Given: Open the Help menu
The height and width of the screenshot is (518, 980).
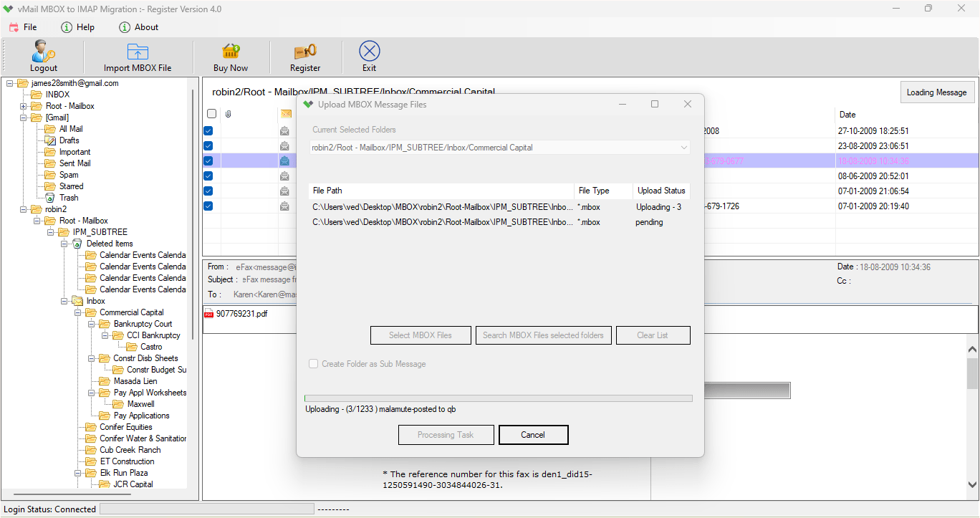Looking at the screenshot, I should [x=85, y=27].
